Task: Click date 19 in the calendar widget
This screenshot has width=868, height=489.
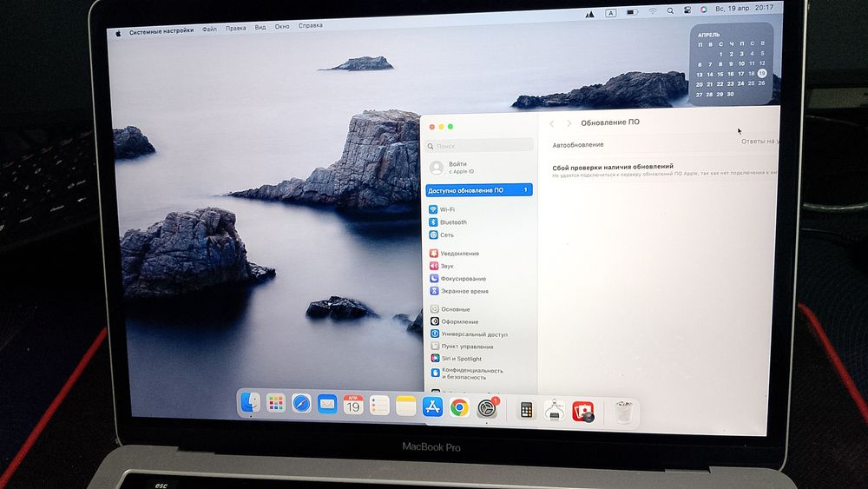Action: click(762, 73)
